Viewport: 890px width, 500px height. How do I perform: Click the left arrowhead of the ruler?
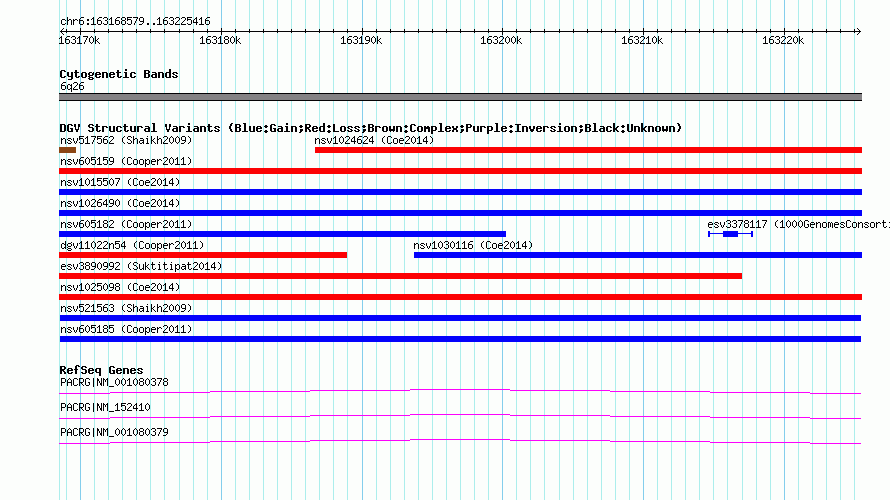click(x=62, y=31)
